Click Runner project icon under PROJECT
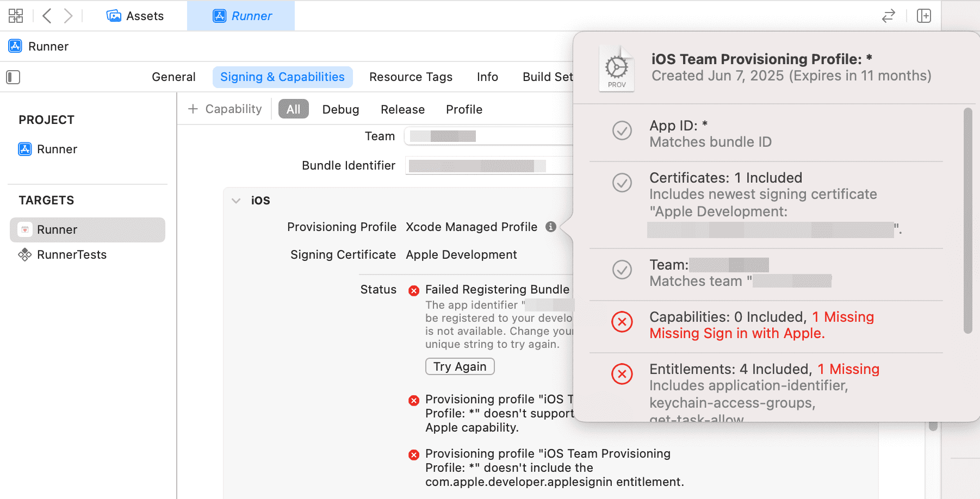This screenshot has width=980, height=499. tap(25, 149)
